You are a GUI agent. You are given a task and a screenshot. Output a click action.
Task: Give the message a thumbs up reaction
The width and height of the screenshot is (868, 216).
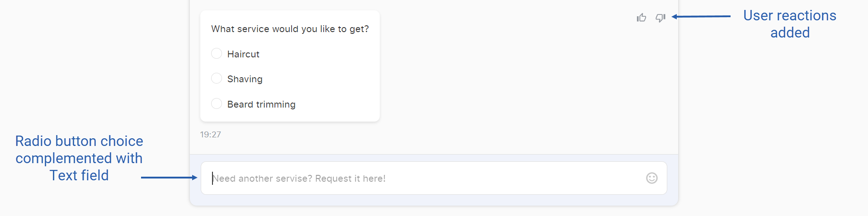tap(641, 18)
